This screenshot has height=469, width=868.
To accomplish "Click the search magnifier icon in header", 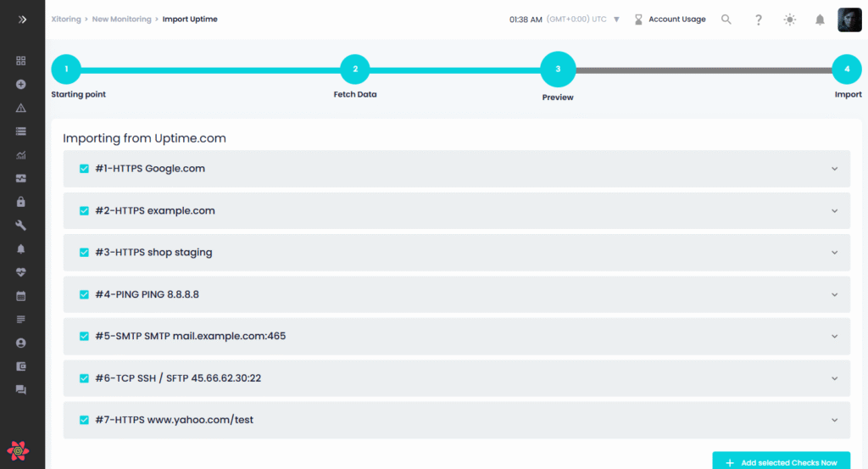I will (726, 20).
